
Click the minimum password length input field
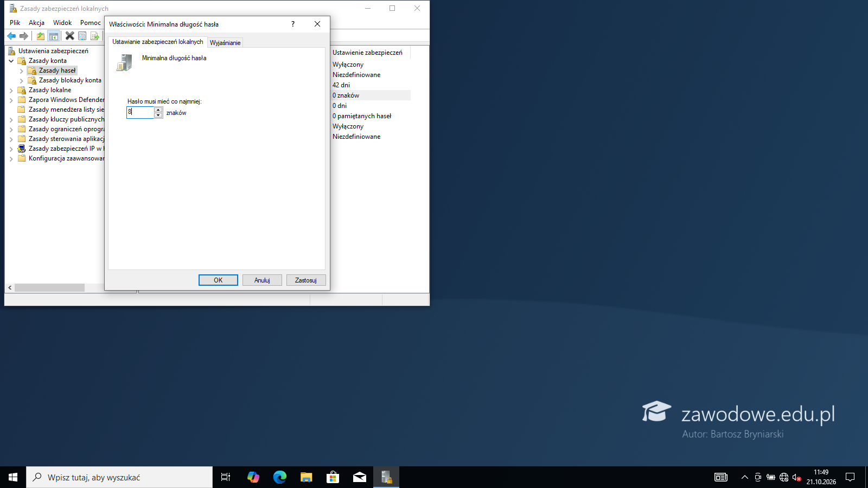[x=141, y=112]
